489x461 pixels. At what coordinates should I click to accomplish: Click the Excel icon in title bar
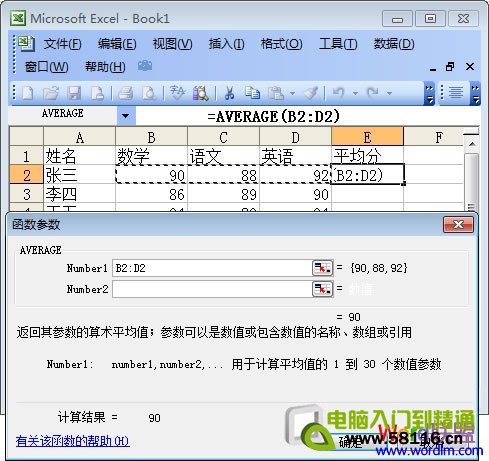tap(18, 18)
